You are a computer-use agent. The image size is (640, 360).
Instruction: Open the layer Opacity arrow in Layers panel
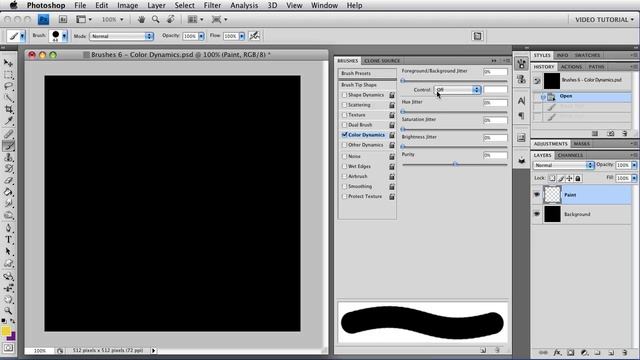(x=634, y=165)
